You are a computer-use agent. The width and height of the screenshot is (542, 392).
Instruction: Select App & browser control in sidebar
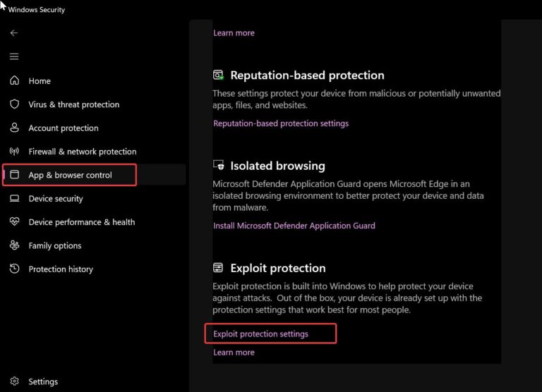[x=70, y=175]
